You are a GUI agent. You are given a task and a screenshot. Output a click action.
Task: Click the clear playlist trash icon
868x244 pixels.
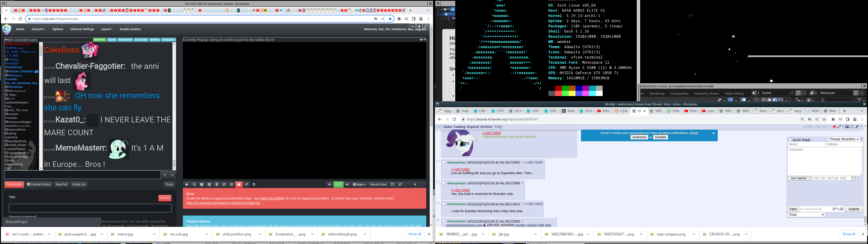217,184
